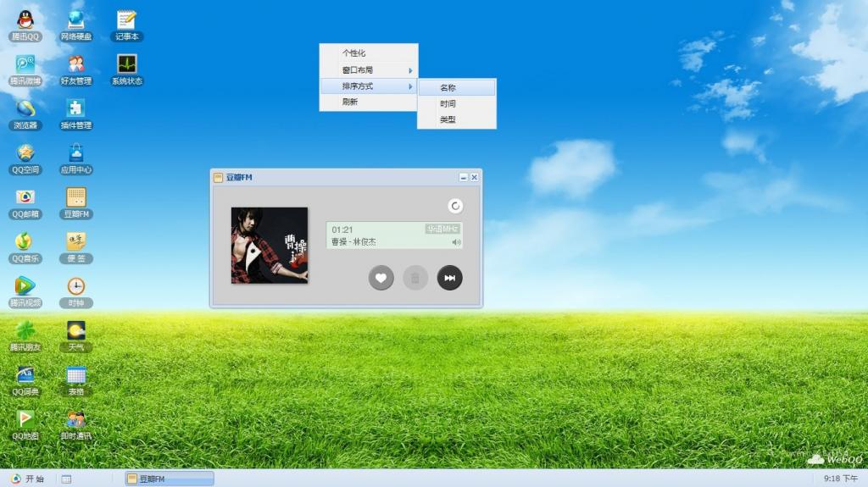Sort desktop icons by 名称
This screenshot has height=487, width=868.
(x=457, y=87)
